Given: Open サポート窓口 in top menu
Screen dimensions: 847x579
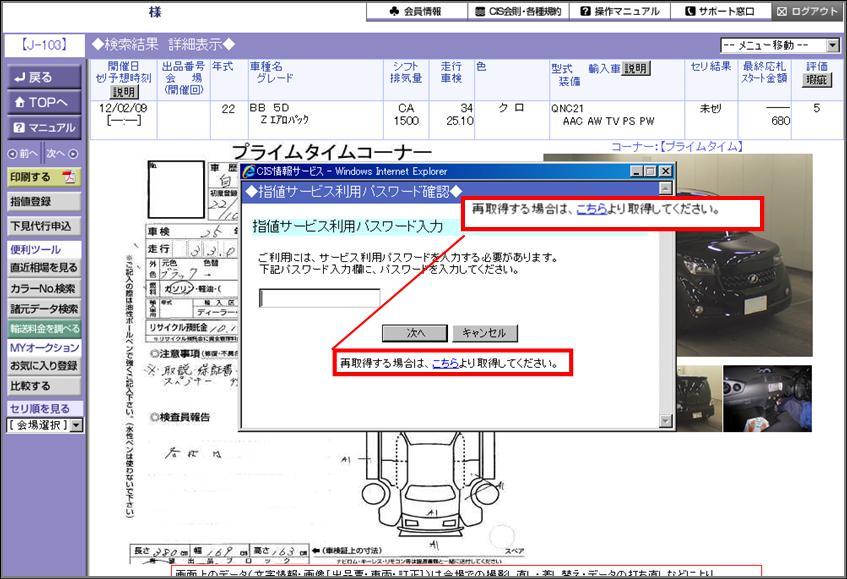Looking at the screenshot, I should click(x=721, y=11).
